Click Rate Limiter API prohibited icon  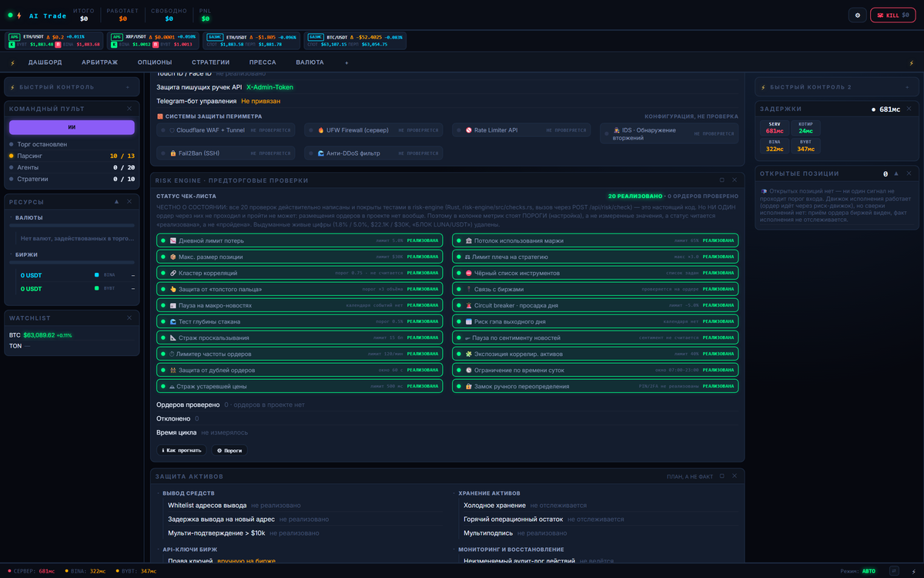pos(468,130)
